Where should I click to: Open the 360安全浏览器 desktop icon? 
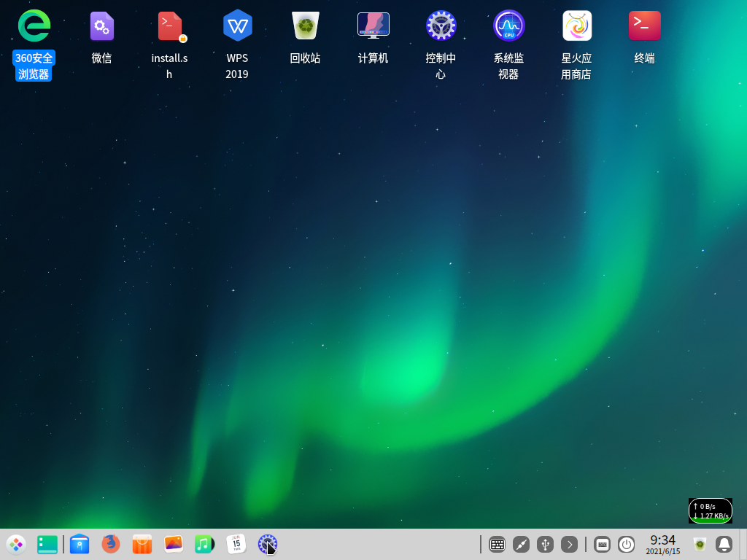pyautogui.click(x=34, y=26)
